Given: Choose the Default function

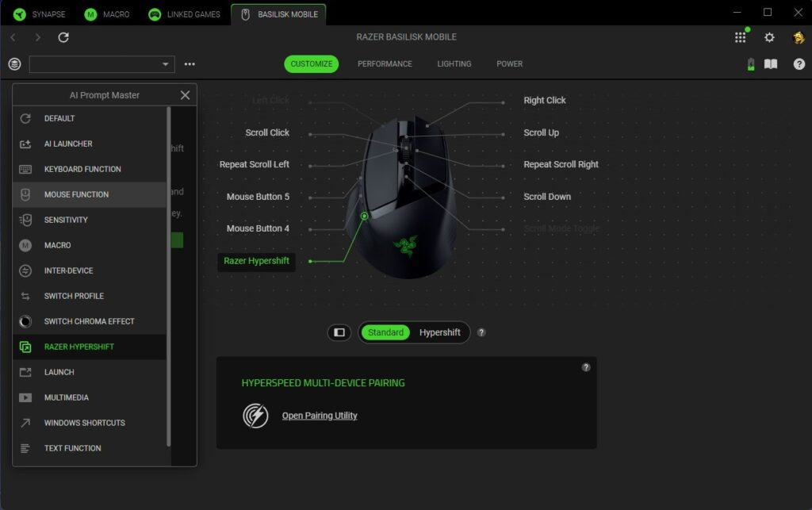Looking at the screenshot, I should [90, 118].
